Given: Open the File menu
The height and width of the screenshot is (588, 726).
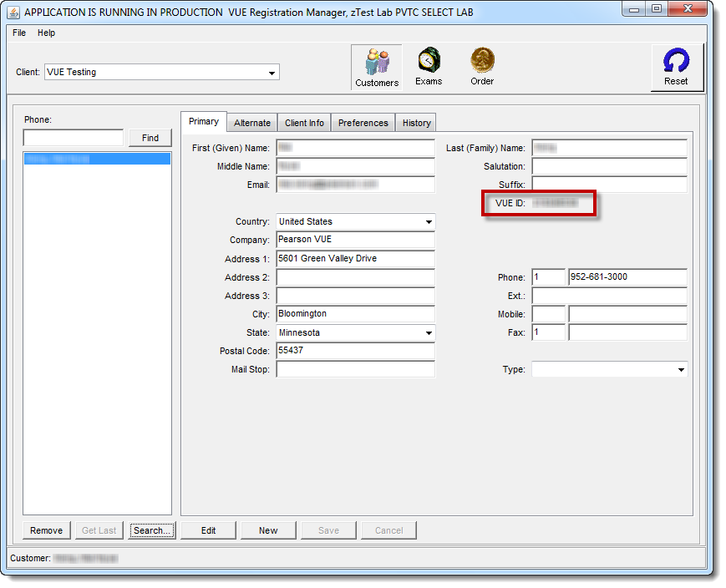Looking at the screenshot, I should [19, 33].
